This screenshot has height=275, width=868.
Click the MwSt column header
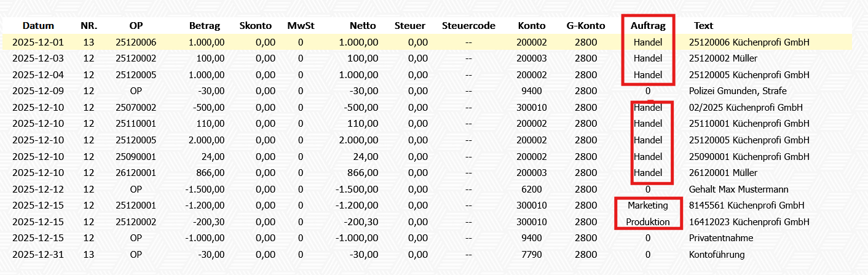300,26
